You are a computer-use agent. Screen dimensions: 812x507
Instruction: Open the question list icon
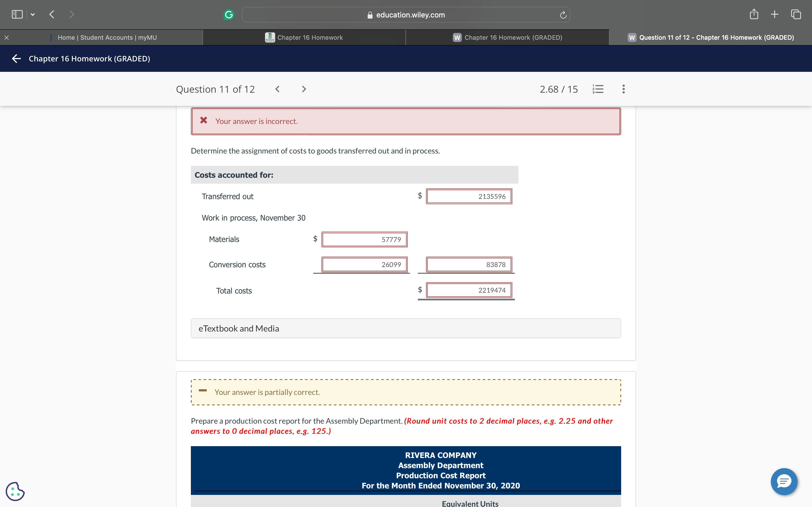(598, 89)
